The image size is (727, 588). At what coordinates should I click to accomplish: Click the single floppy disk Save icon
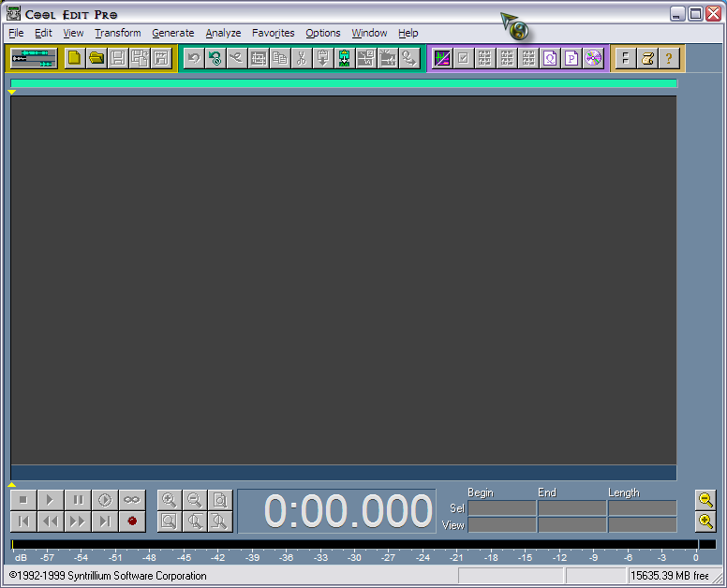click(x=118, y=58)
